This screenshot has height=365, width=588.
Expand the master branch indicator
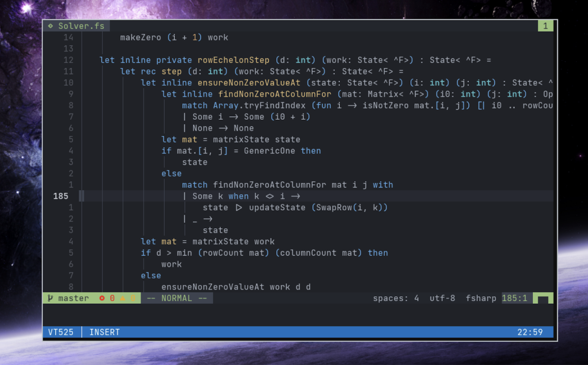tap(73, 298)
